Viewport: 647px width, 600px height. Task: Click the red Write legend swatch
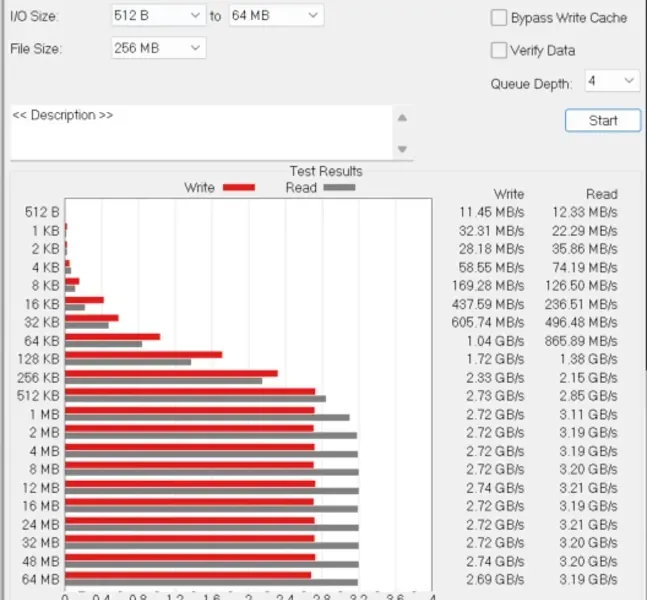click(239, 188)
